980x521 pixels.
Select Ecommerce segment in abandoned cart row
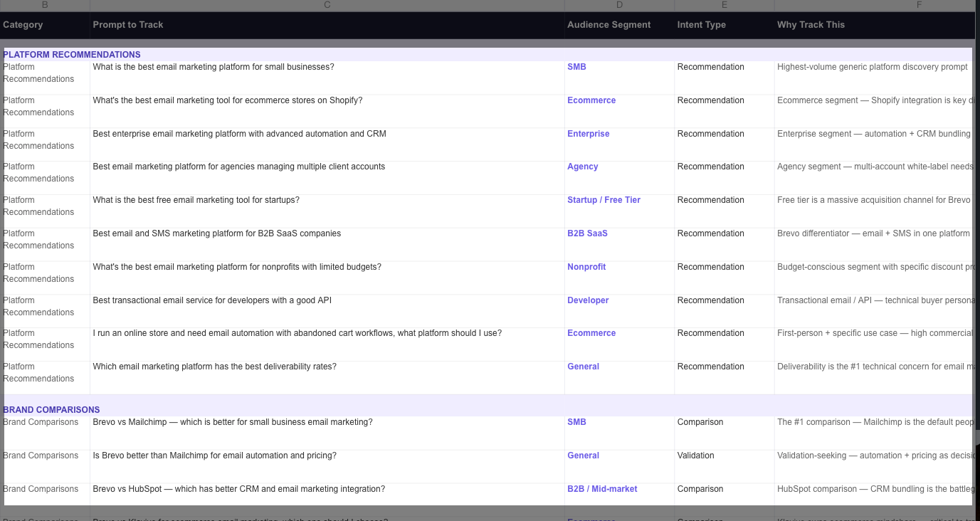(619, 344)
